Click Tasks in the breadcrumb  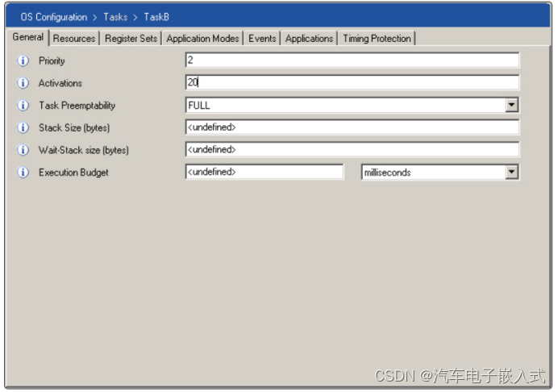click(x=115, y=17)
